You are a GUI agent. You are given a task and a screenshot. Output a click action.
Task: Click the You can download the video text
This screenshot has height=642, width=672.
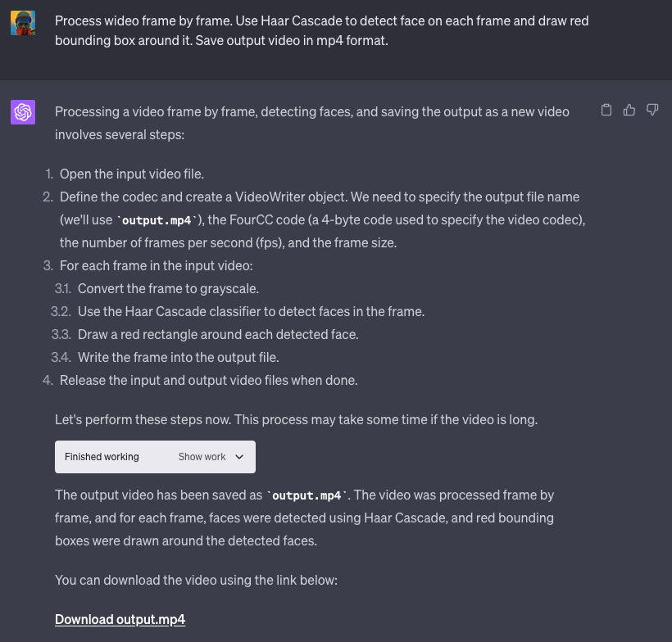(196, 580)
